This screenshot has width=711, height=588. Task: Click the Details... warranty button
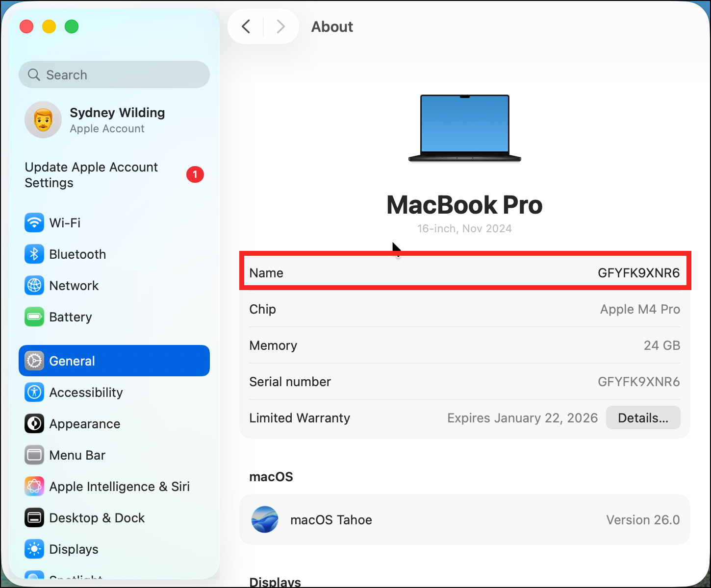click(643, 418)
